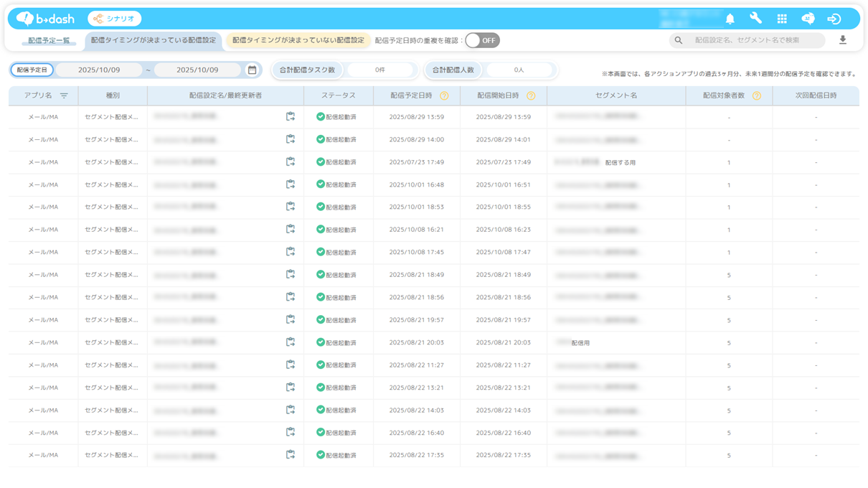Click the start date field 2025/10/09
Viewport: 868px width, 488px height.
click(99, 70)
